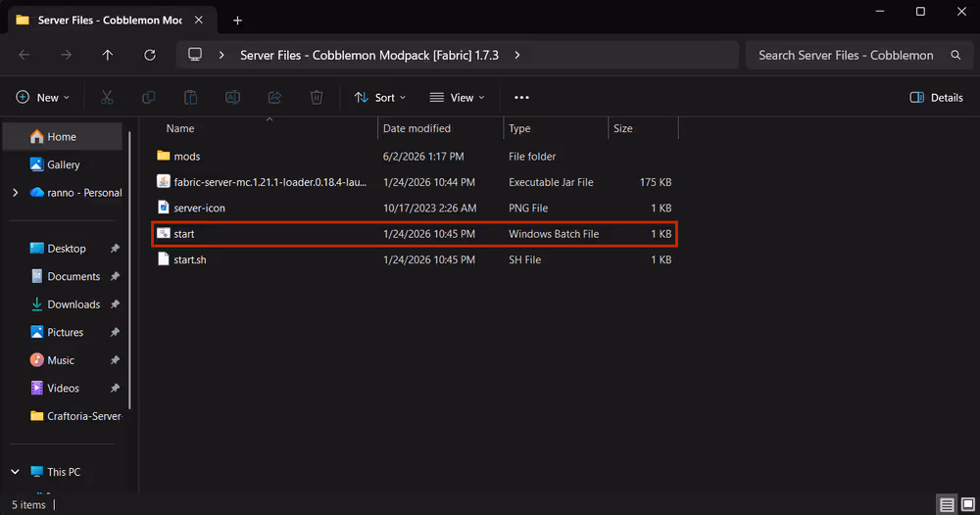Go back with the Back arrow
The height and width of the screenshot is (515, 980).
(x=24, y=55)
